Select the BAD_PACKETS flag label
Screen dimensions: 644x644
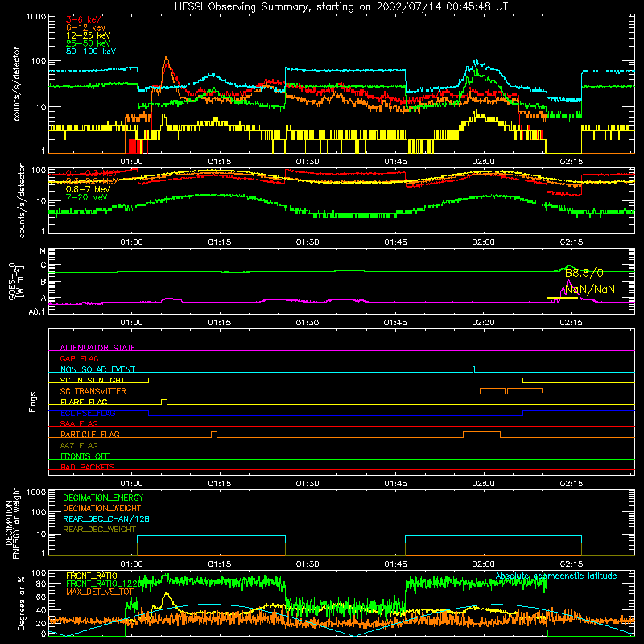[87, 467]
